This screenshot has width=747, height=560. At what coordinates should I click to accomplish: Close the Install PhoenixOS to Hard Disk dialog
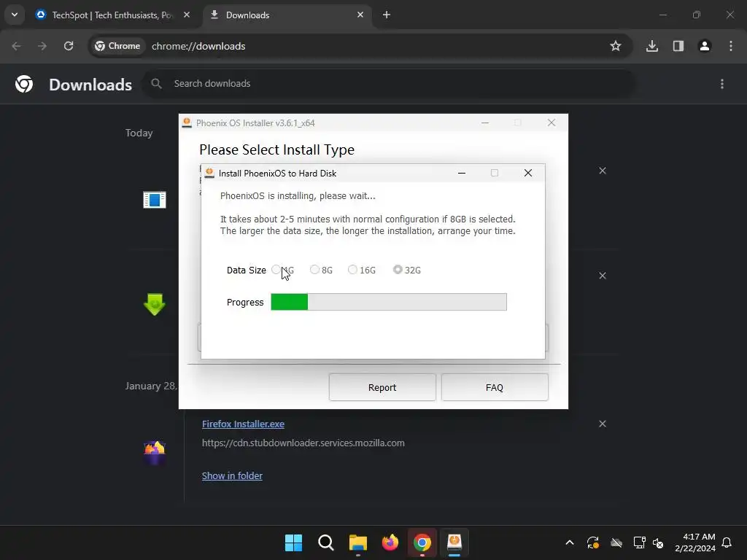point(528,173)
